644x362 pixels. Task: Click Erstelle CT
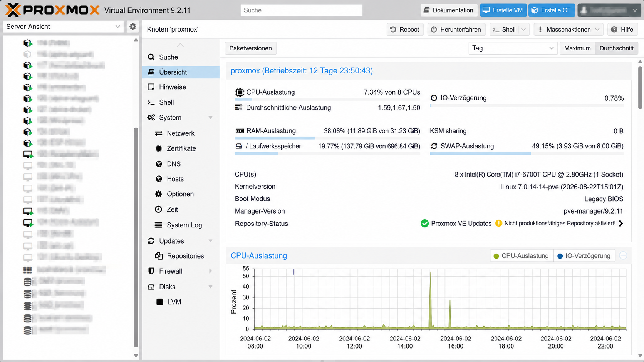[x=552, y=10]
